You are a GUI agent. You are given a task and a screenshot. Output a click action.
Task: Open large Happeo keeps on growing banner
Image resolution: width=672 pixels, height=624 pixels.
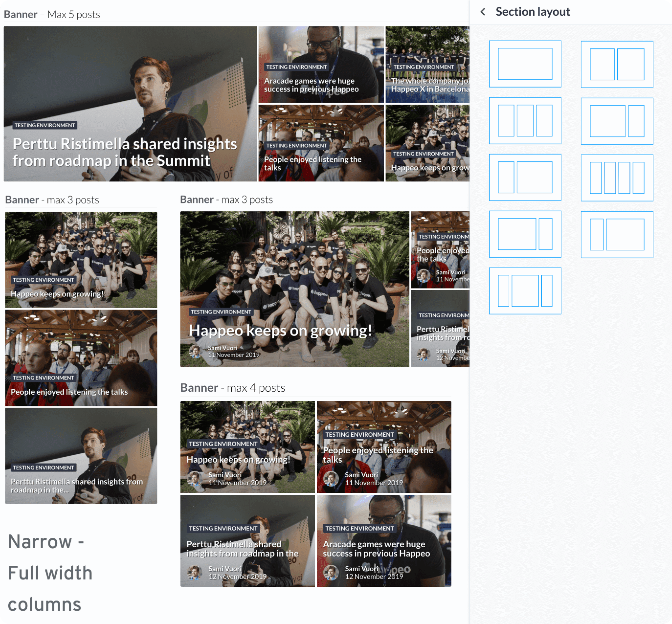coord(294,289)
